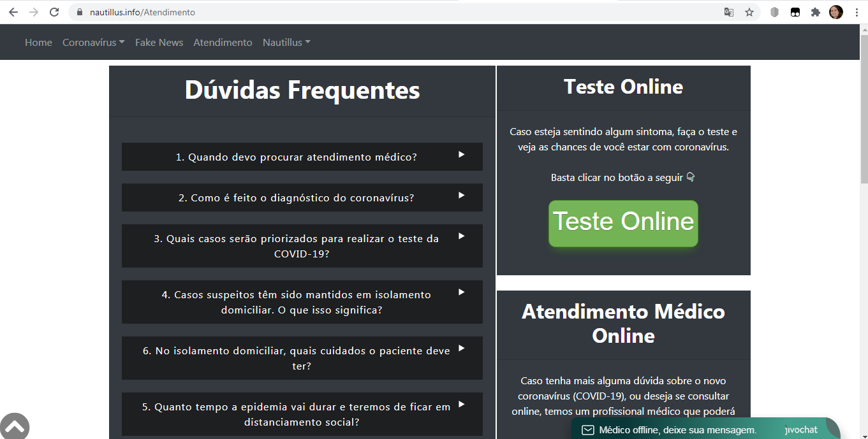Expand question 1 about atendimento médico
The height and width of the screenshot is (439, 868).
pyautogui.click(x=302, y=157)
